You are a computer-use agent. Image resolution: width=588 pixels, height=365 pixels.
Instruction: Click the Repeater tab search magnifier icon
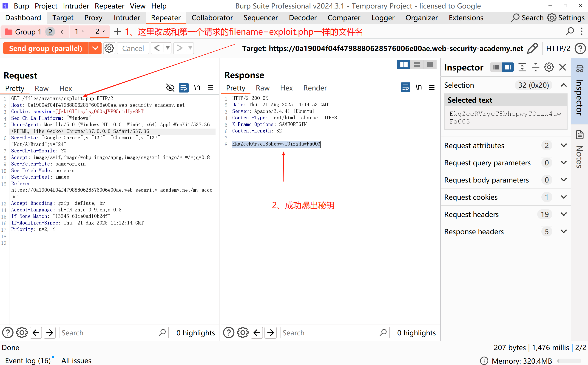coord(570,32)
